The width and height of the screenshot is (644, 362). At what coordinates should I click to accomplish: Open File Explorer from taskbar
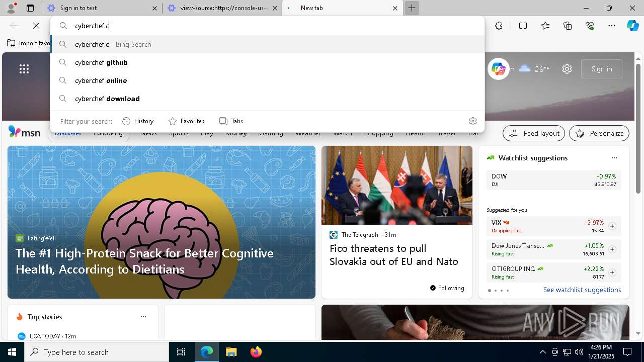[x=231, y=352]
